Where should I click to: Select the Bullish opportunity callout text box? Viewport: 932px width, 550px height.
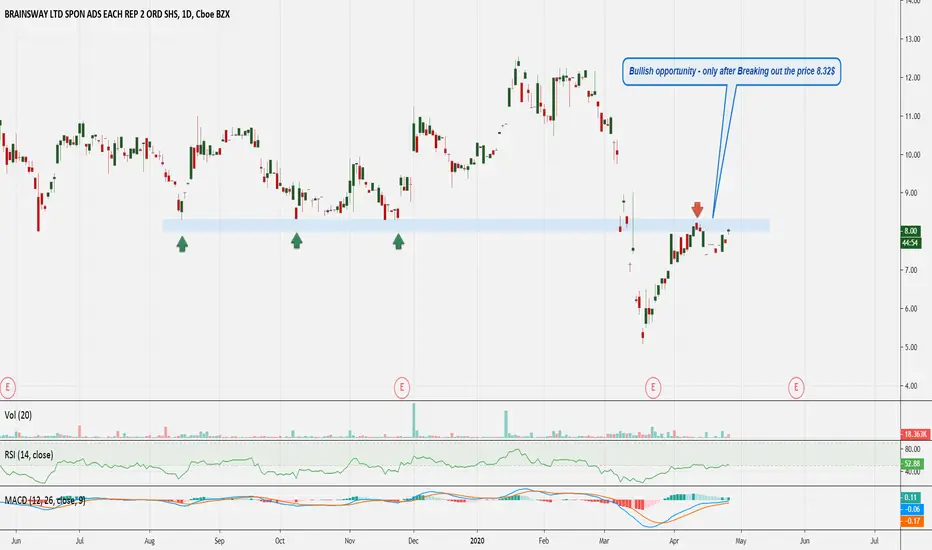click(732, 71)
